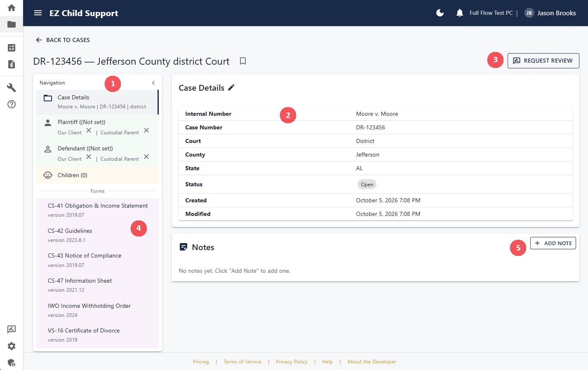588x370 pixels.
Task: Click the Add Note button
Action: [553, 243]
